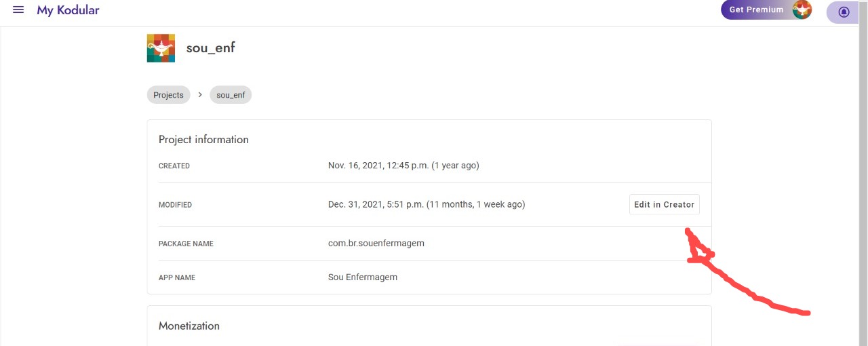Select the sou_enf breadcrumb chip
The width and height of the screenshot is (868, 346).
click(x=231, y=95)
